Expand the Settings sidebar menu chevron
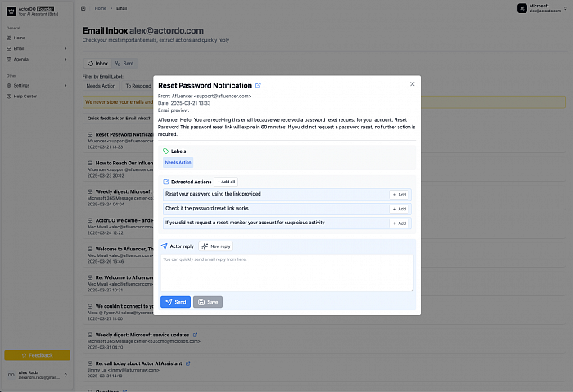The width and height of the screenshot is (573, 392). [65, 85]
